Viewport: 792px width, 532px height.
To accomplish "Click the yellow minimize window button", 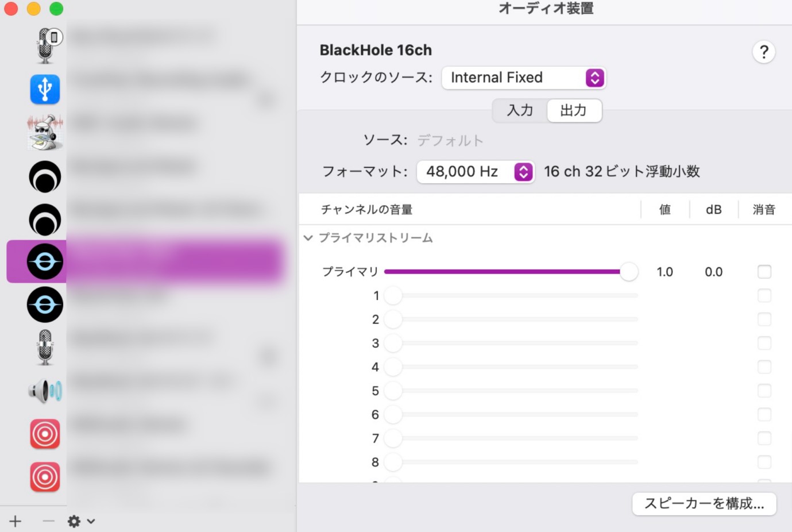I will (34, 9).
